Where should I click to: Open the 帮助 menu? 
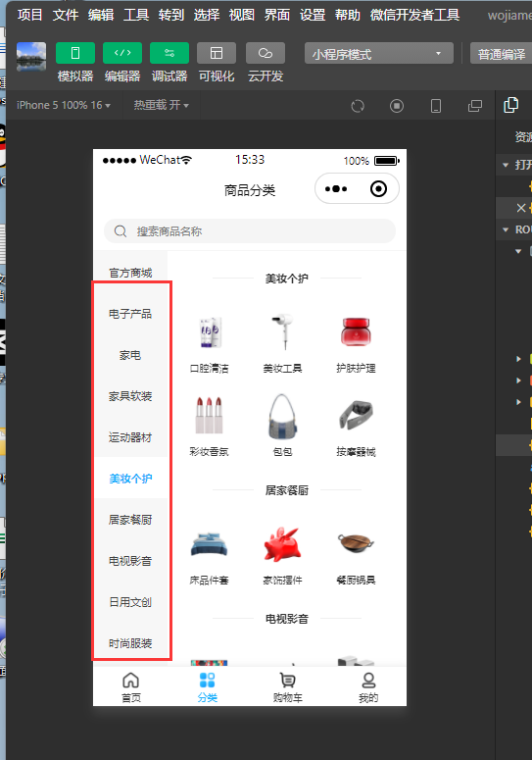[348, 15]
